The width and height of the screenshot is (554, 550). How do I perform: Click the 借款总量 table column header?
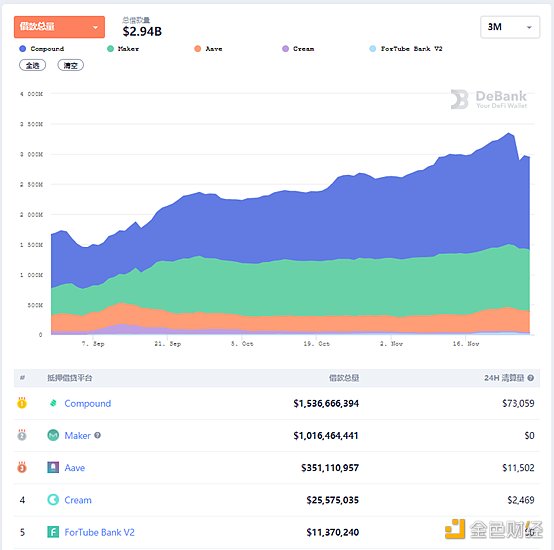pos(344,378)
